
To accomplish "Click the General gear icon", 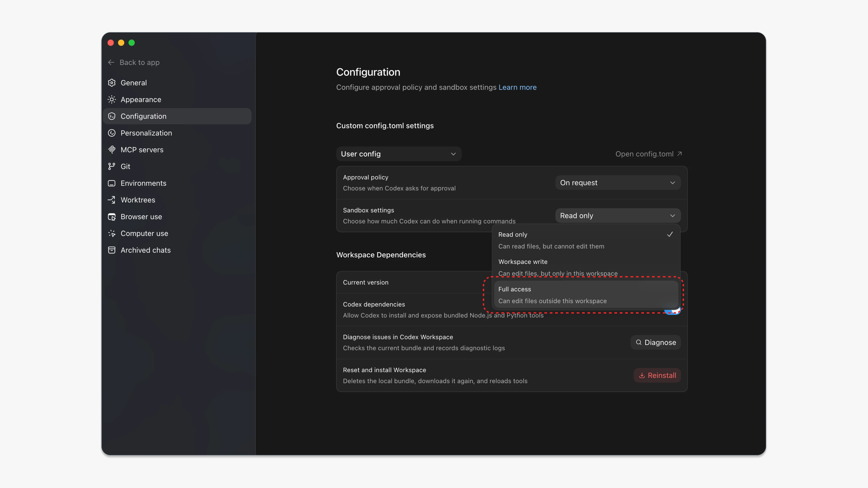I will (111, 82).
